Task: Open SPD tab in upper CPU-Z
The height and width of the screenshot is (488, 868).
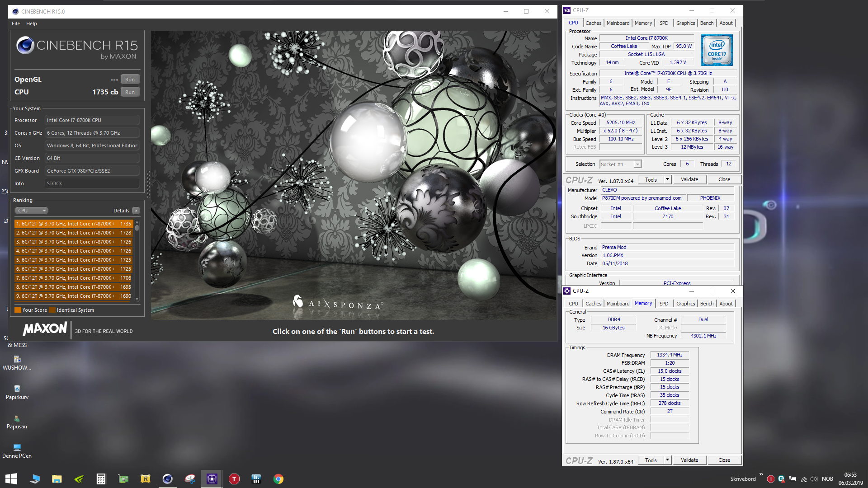Action: pos(664,23)
